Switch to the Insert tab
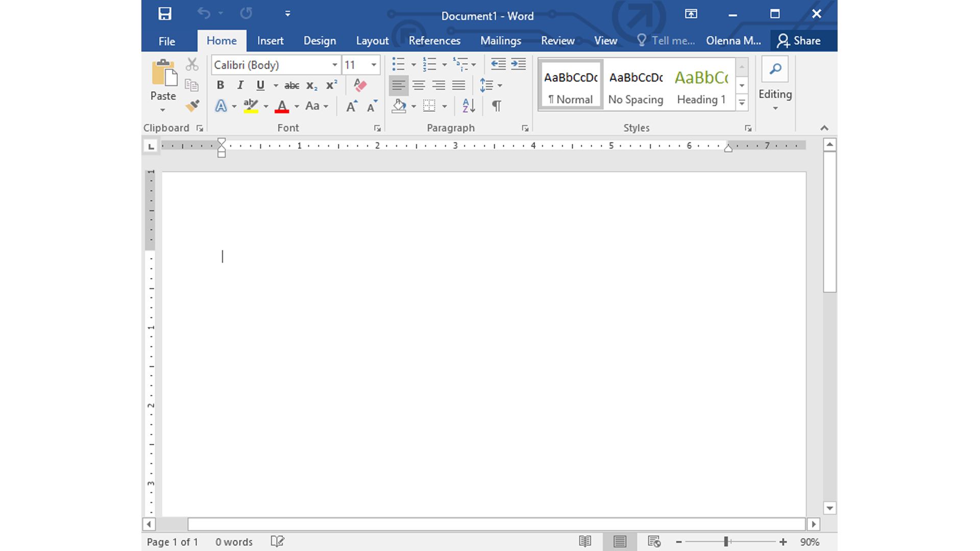 [270, 41]
